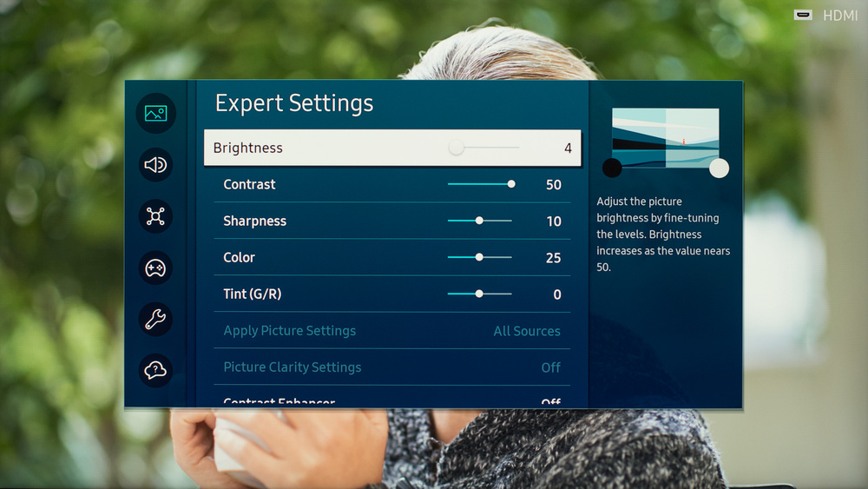
Task: Select the Game controller icon
Action: point(155,268)
